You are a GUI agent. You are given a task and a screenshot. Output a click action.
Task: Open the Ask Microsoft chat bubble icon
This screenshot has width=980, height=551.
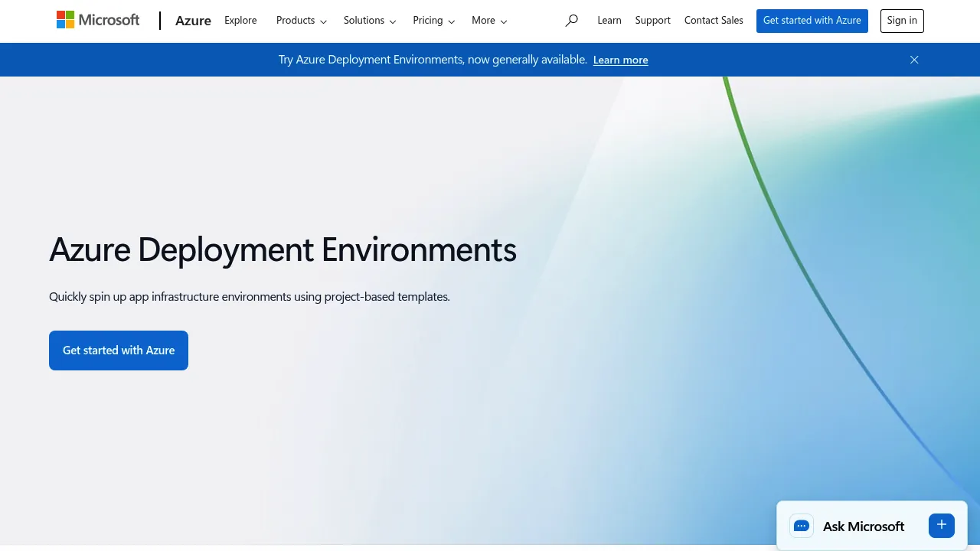802,526
